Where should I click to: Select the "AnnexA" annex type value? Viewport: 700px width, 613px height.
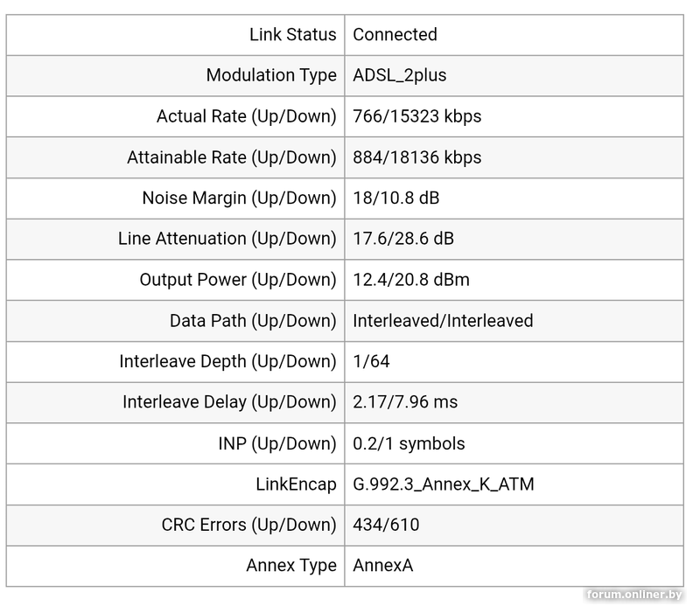click(x=382, y=566)
